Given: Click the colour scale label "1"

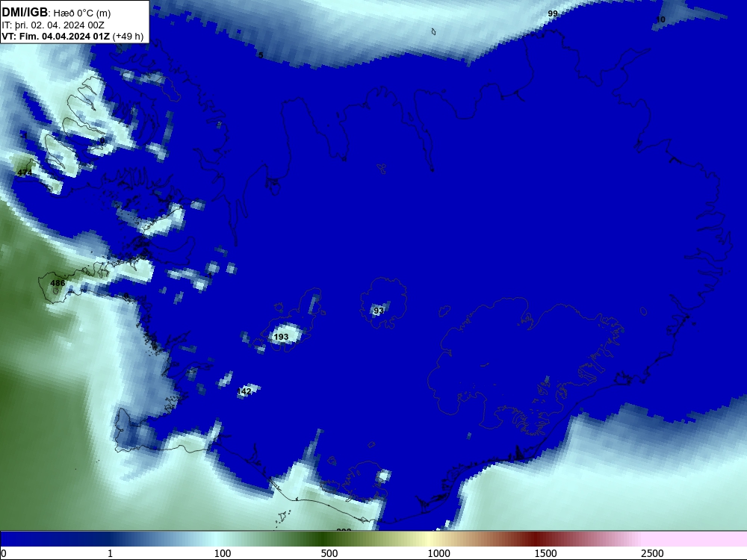Looking at the screenshot, I should [110, 553].
